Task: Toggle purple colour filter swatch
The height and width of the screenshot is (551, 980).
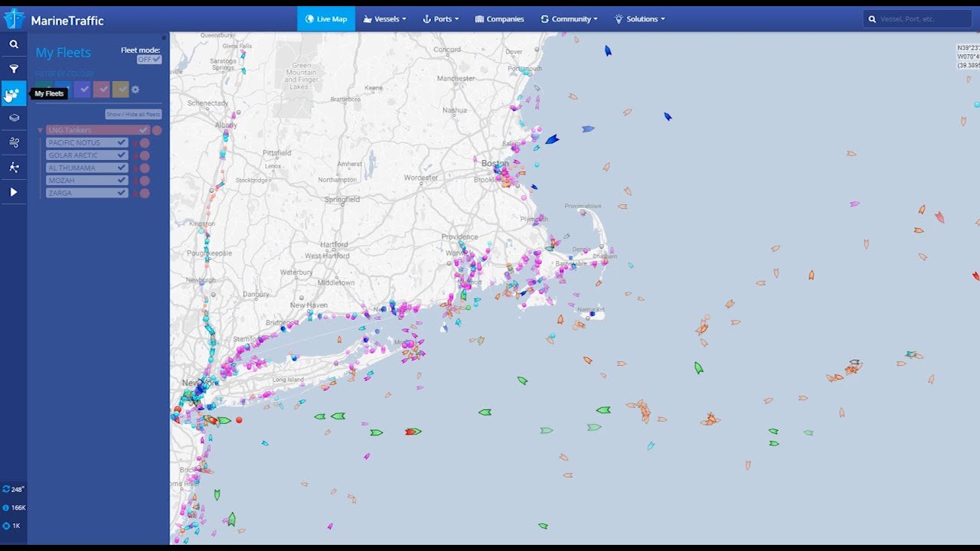Action: coord(83,90)
